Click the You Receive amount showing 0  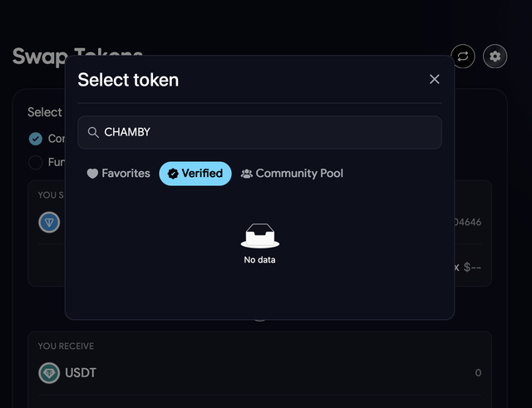478,373
